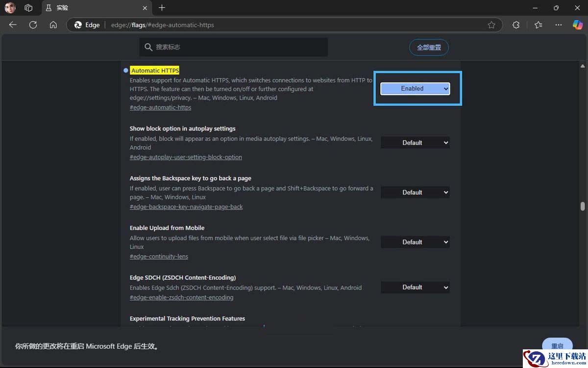Viewport: 588px width, 368px height.
Task: Close the 实验 tab
Action: coord(145,8)
